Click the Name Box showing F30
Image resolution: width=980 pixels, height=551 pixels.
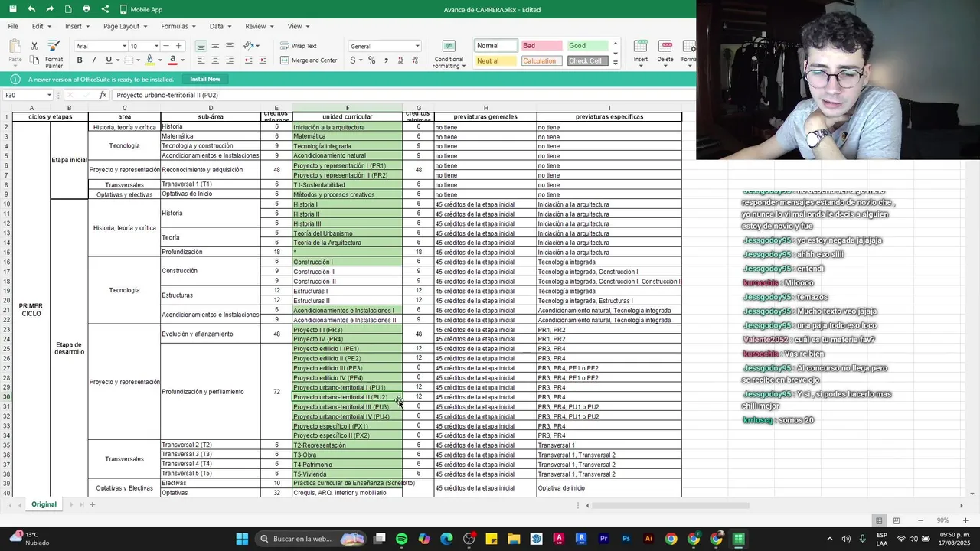[x=28, y=95]
